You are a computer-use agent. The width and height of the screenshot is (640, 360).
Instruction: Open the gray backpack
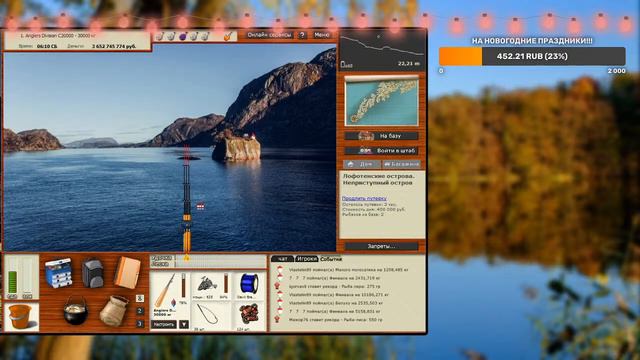[x=93, y=273]
